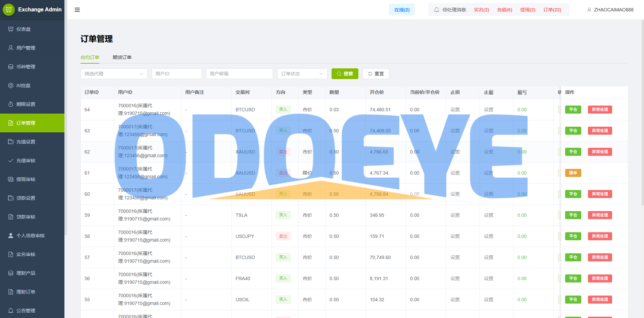Open user profile icon beside ZHAOCAIMAO888
The image size is (644, 318).
click(x=589, y=10)
